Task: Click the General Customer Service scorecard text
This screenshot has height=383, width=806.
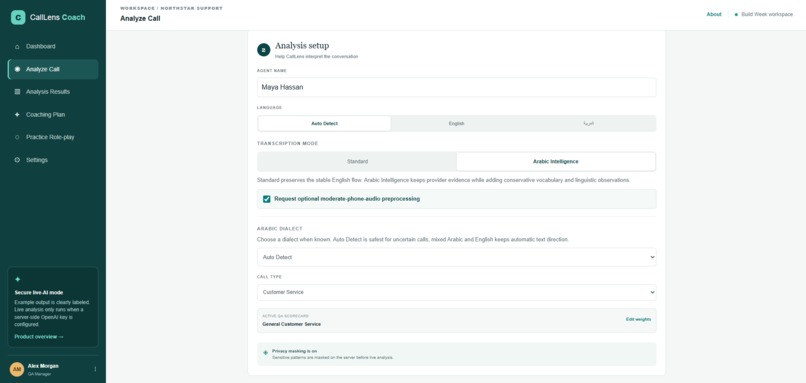Action: (291, 324)
